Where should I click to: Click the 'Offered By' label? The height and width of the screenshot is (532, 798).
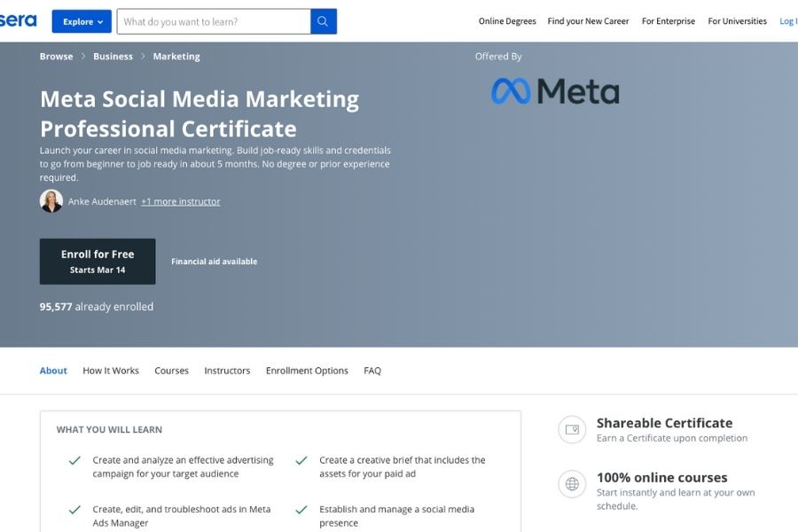pos(498,57)
